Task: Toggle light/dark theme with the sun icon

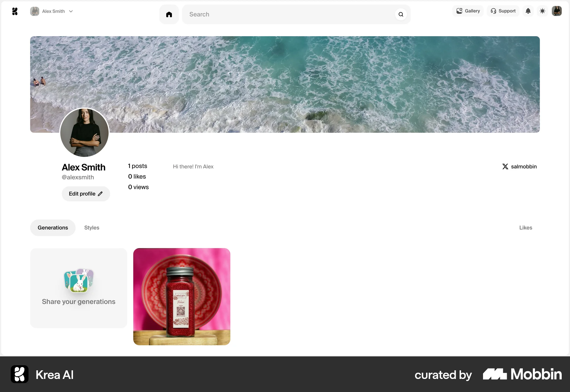Action: pyautogui.click(x=542, y=11)
